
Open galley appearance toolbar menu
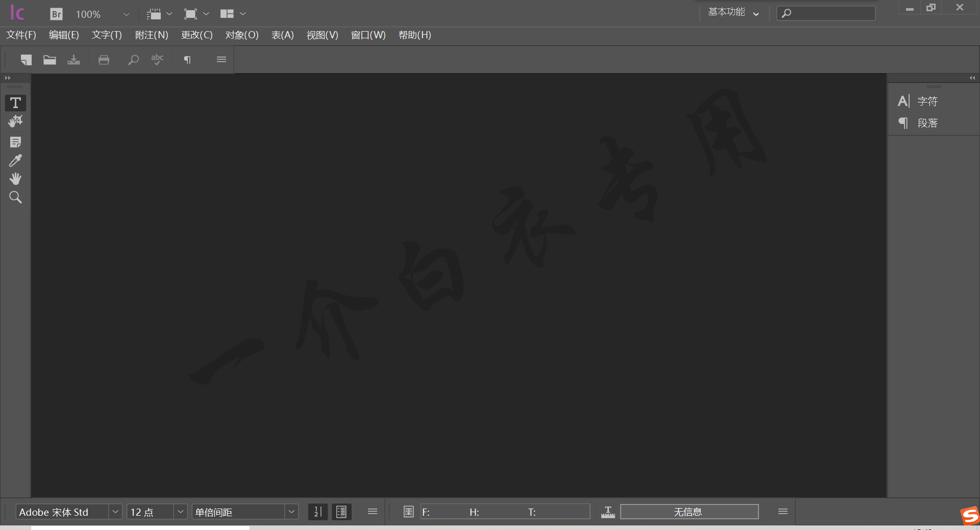[373, 511]
